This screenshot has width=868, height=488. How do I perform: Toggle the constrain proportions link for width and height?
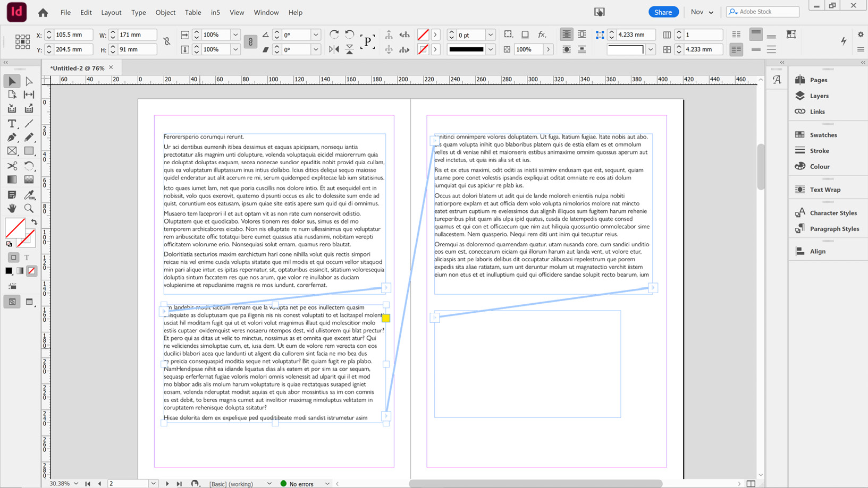point(167,42)
